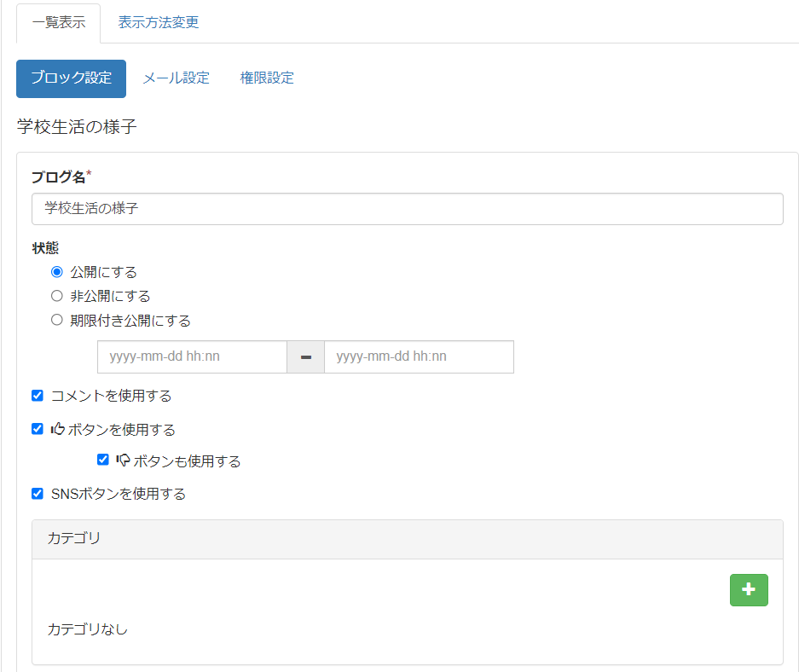Uncheck the like button usage checkbox
The height and width of the screenshot is (672, 799).
point(38,429)
